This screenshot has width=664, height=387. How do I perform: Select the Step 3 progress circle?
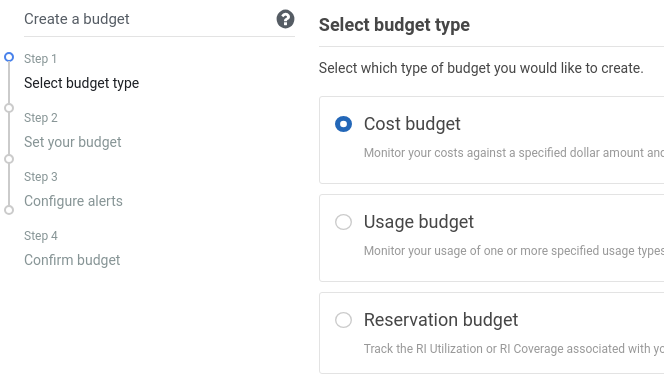tap(9, 159)
